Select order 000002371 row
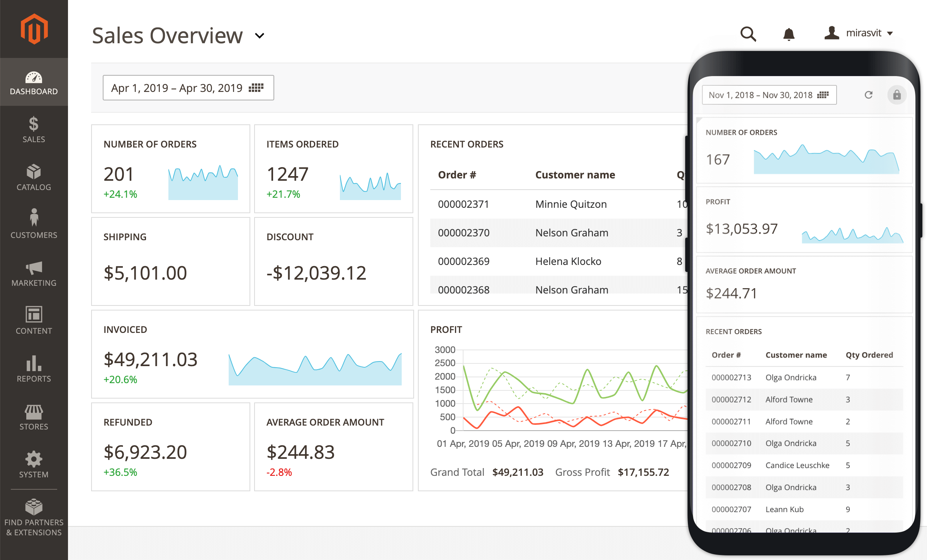Image resolution: width=927 pixels, height=560 pixels. 558,204
